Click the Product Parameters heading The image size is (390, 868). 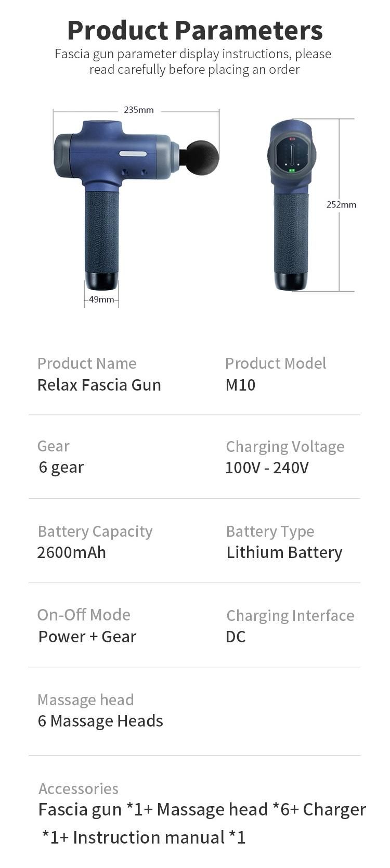(x=195, y=30)
